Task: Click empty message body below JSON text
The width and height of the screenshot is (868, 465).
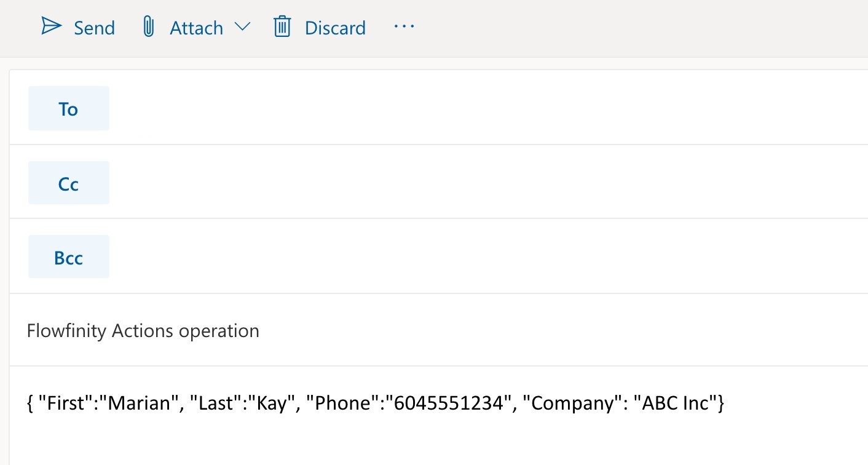Action: 430,443
